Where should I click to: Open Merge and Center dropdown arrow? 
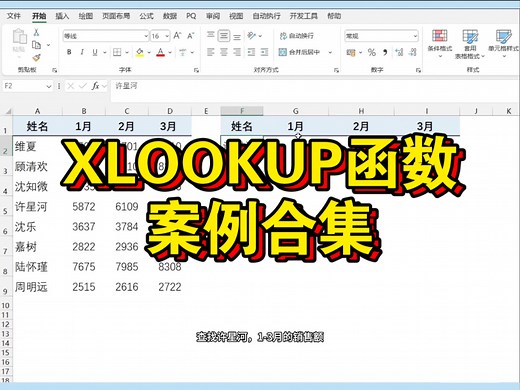[330, 52]
